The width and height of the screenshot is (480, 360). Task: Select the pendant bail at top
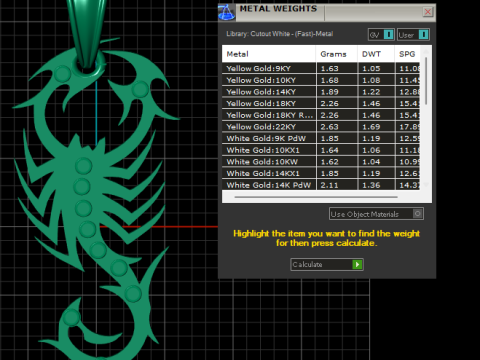87,33
